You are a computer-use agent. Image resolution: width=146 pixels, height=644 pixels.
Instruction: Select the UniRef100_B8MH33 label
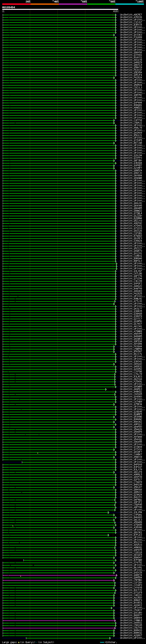pos(131,631)
